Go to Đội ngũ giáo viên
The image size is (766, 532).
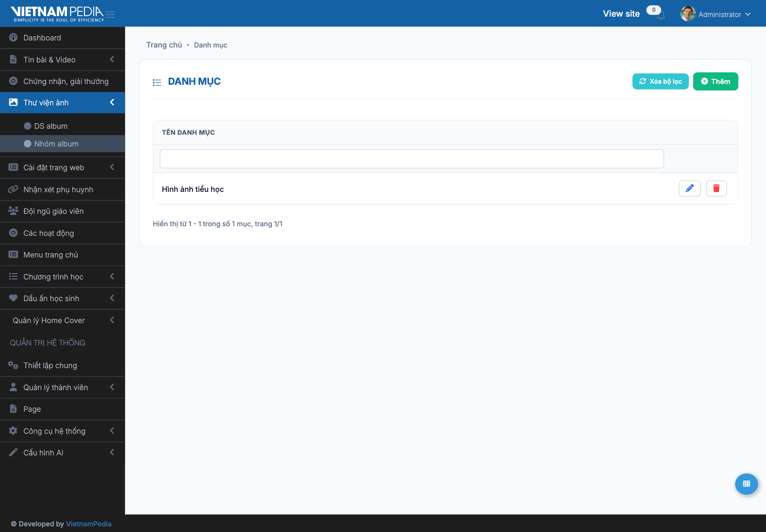(x=62, y=211)
